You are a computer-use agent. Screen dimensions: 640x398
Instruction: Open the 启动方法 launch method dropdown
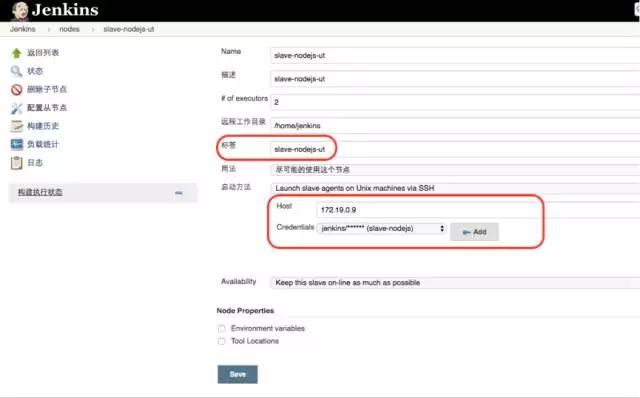(x=455, y=188)
